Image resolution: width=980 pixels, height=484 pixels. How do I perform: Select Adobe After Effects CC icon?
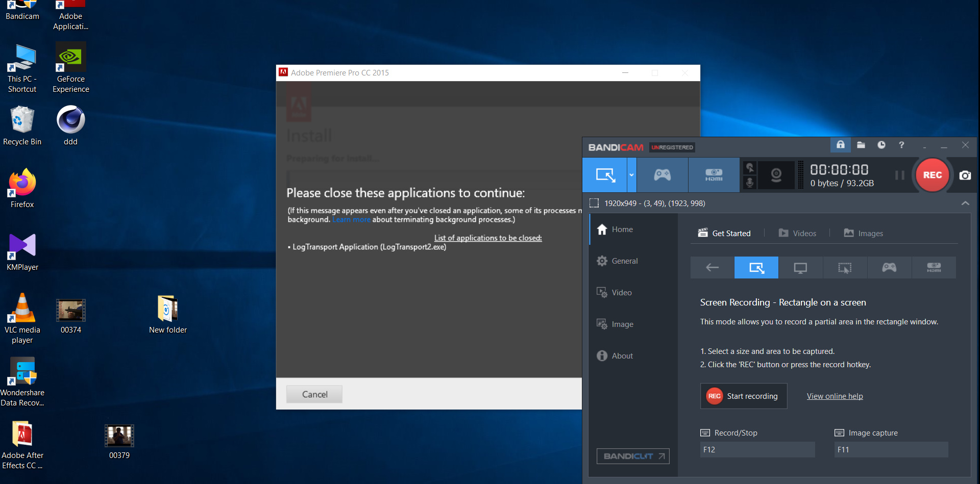(22, 445)
